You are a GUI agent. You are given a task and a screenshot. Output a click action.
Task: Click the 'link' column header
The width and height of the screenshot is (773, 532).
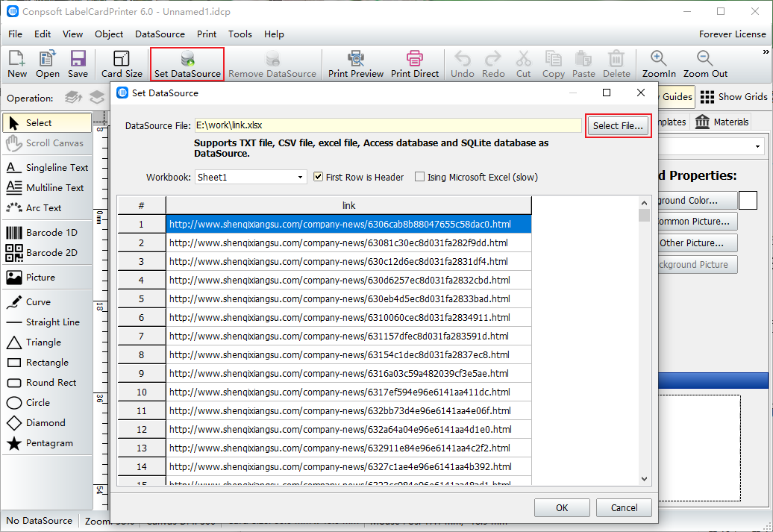[348, 206]
